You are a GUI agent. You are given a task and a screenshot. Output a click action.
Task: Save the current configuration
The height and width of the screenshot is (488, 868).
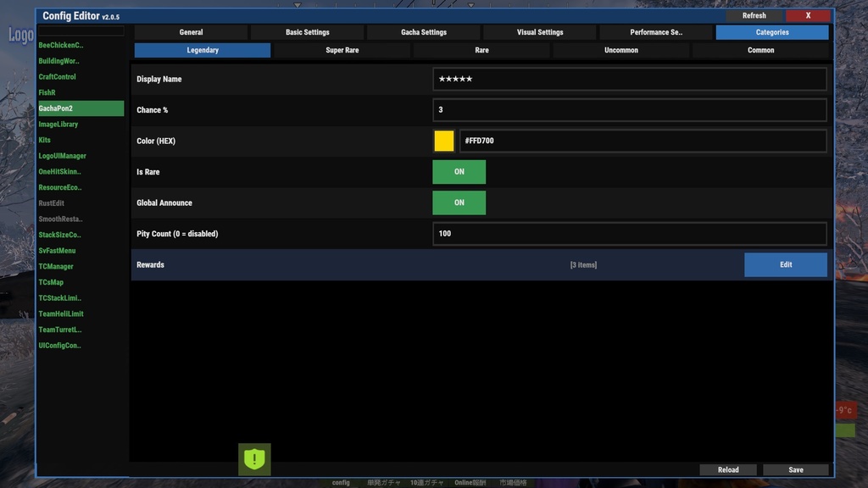[794, 469]
